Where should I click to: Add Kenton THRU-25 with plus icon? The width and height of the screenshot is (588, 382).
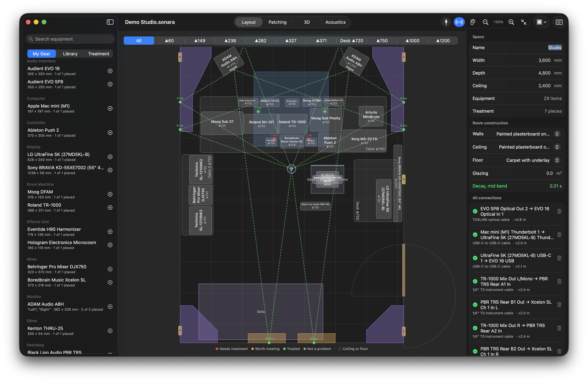pyautogui.click(x=110, y=331)
